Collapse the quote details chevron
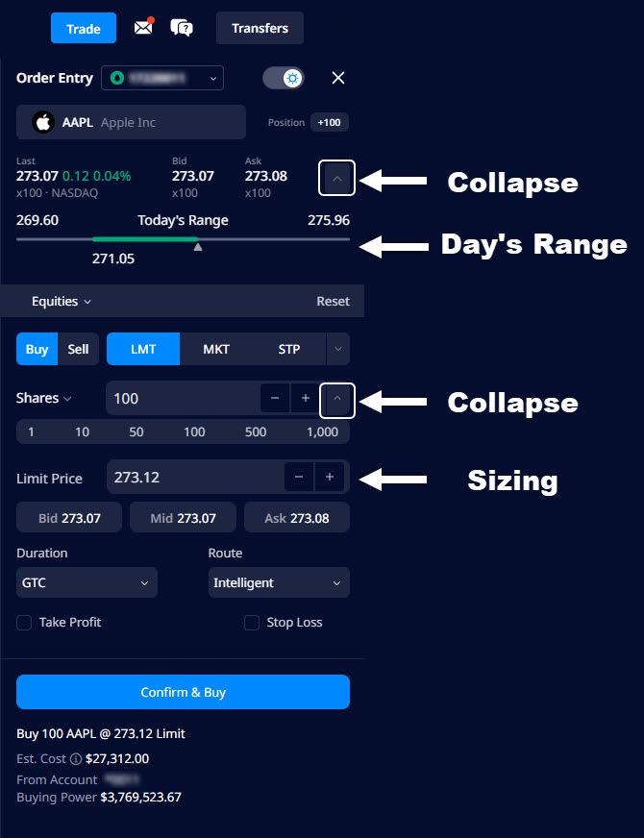 point(336,179)
